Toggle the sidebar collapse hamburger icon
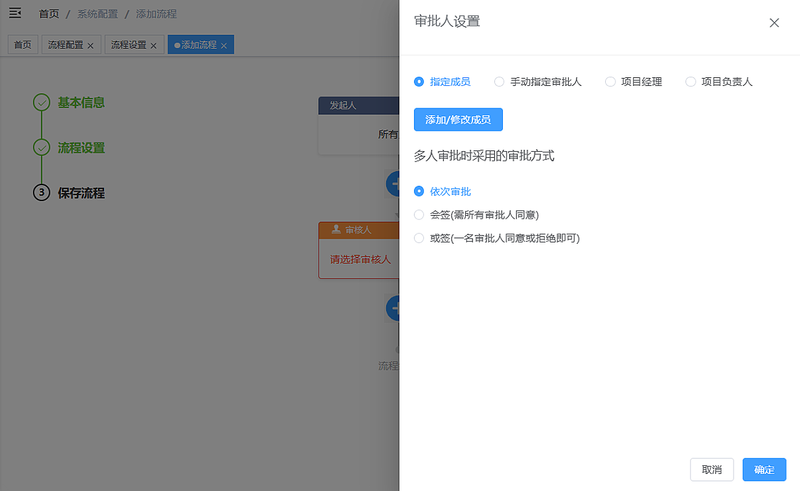The image size is (800, 491). (15, 13)
